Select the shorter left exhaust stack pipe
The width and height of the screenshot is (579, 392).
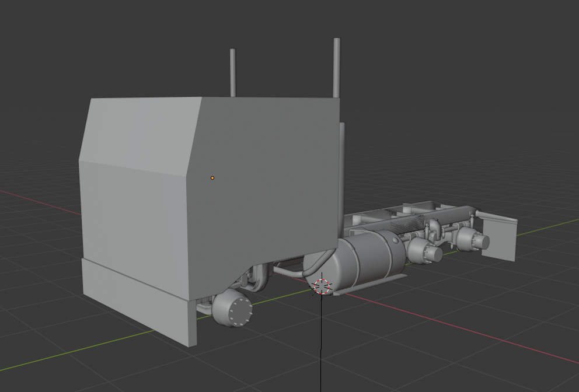[x=233, y=73]
